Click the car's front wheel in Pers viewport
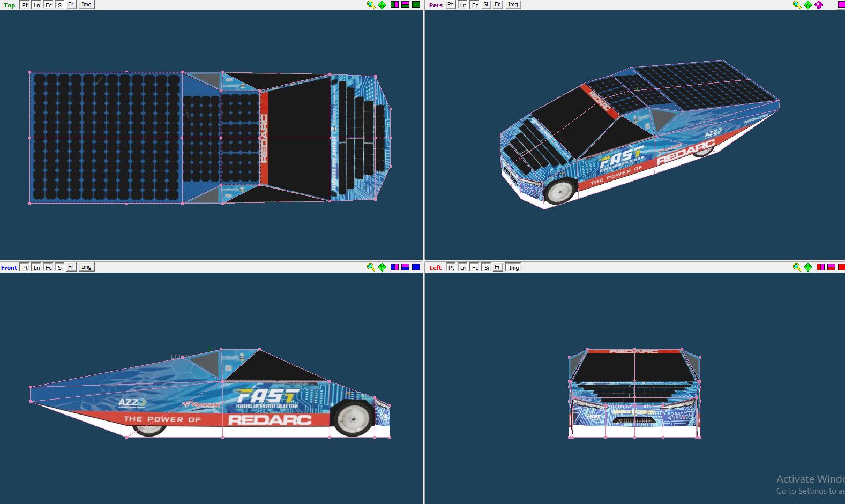This screenshot has width=845, height=504. [x=560, y=191]
